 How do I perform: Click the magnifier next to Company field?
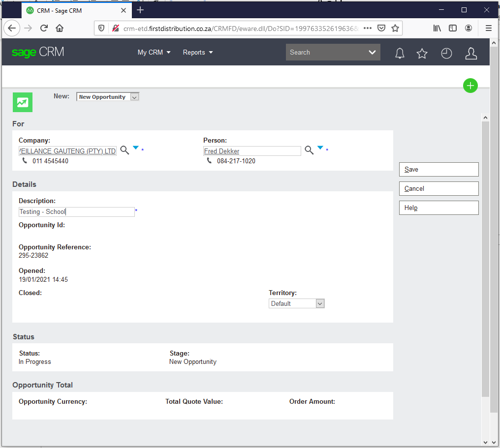click(125, 150)
